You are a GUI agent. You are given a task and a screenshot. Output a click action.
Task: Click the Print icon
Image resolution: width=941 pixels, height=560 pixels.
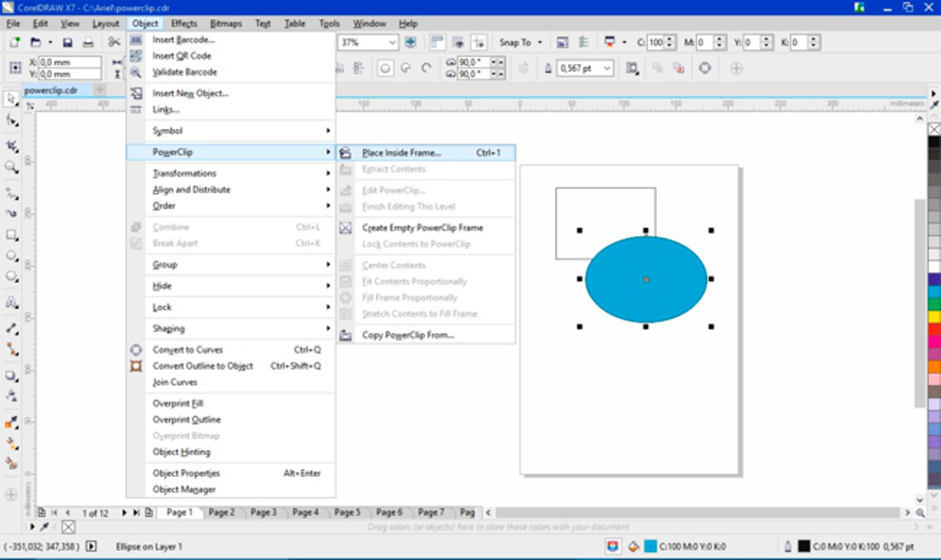(x=88, y=42)
